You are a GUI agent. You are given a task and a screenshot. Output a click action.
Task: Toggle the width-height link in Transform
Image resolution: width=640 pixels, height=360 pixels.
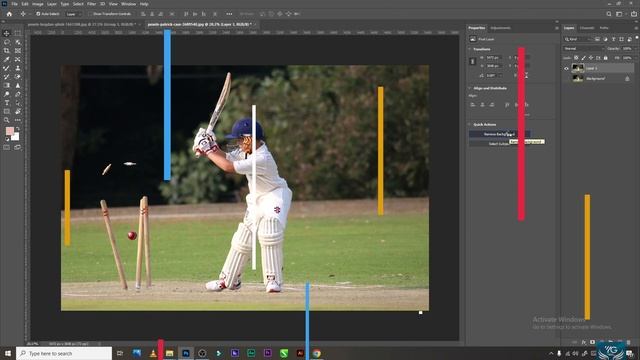coord(473,62)
